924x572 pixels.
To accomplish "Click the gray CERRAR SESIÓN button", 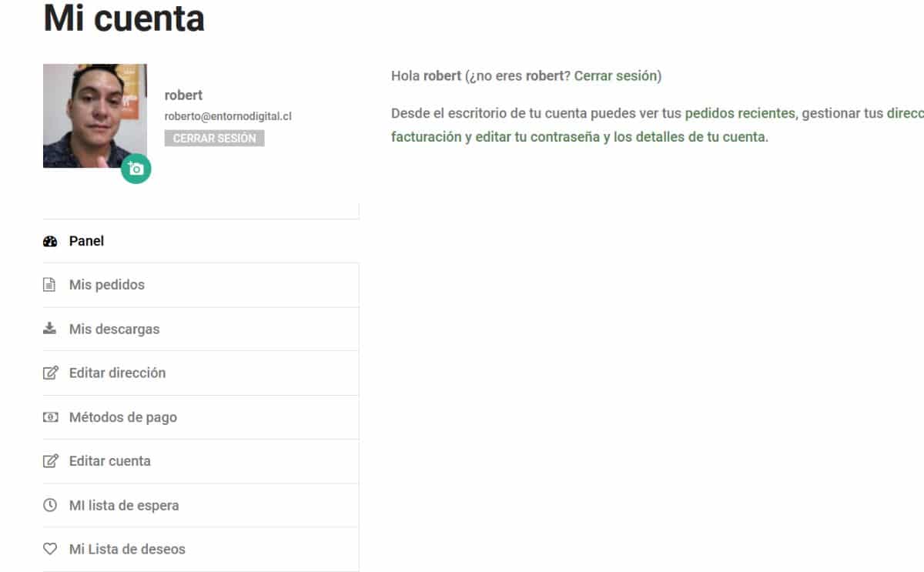I will click(x=214, y=139).
